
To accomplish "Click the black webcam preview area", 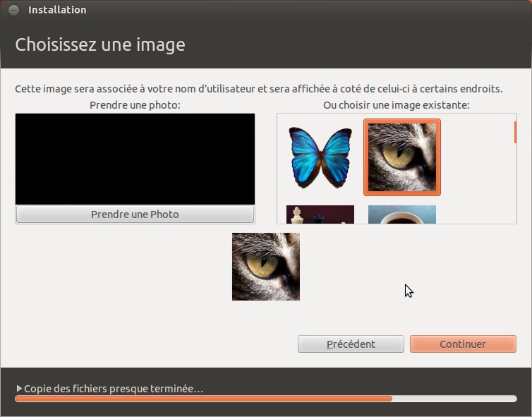I will [135, 159].
